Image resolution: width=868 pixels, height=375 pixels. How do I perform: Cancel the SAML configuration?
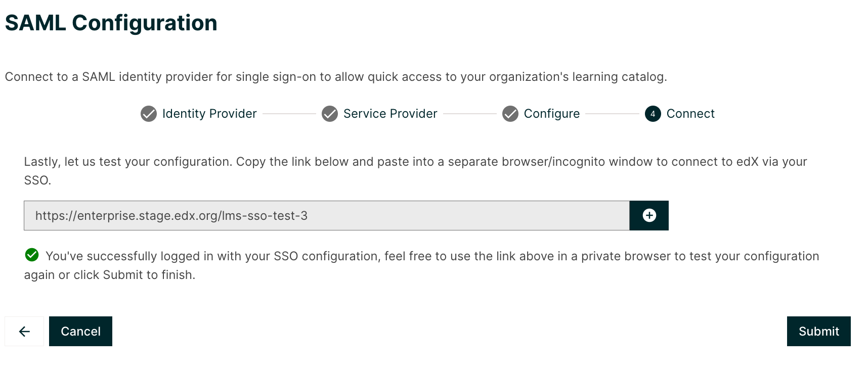[80, 331]
